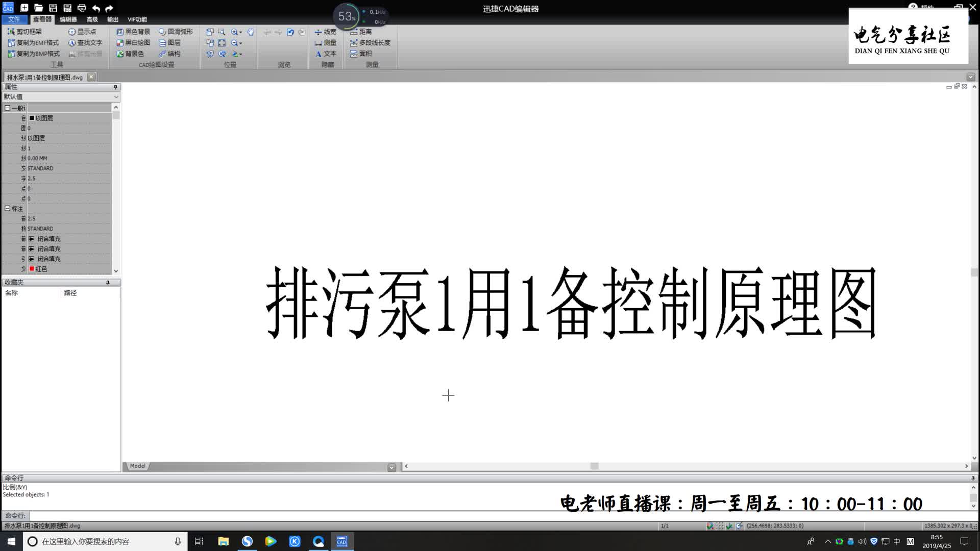The image size is (980, 551).
Task: Select the pan hand tool
Action: (x=251, y=32)
